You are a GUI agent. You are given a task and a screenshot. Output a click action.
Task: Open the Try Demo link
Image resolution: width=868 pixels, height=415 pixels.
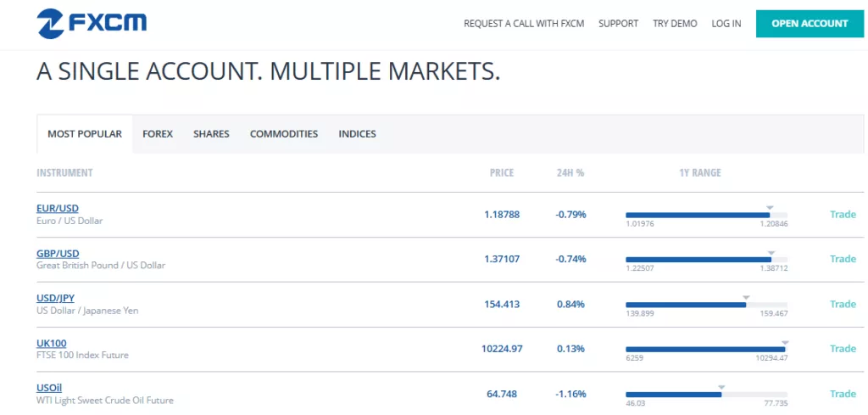(675, 24)
